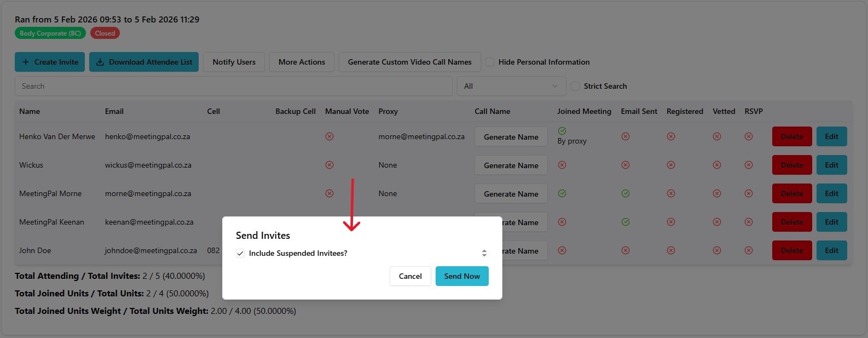This screenshot has height=338, width=868.
Task: Click Email Sent green check for MeetingPal Keenan
Action: coord(626,222)
